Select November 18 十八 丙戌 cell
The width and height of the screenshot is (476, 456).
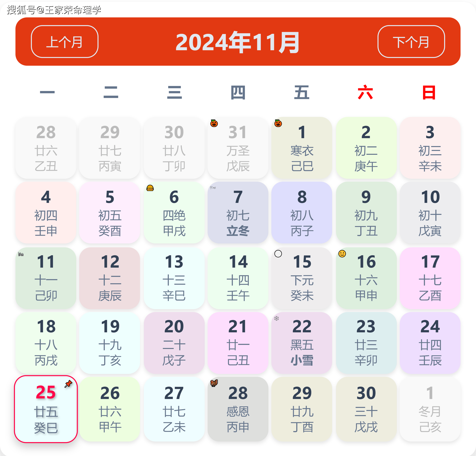click(x=46, y=343)
